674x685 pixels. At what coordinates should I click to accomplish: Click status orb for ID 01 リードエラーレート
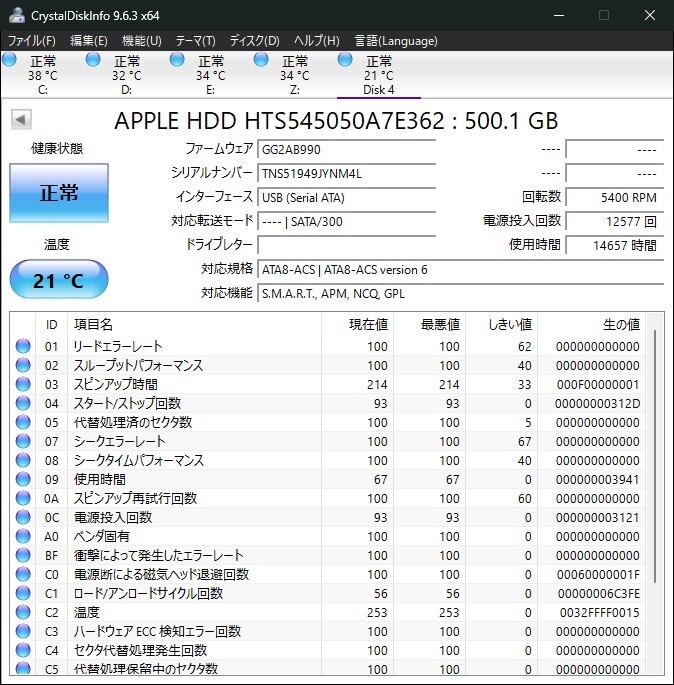(23, 346)
